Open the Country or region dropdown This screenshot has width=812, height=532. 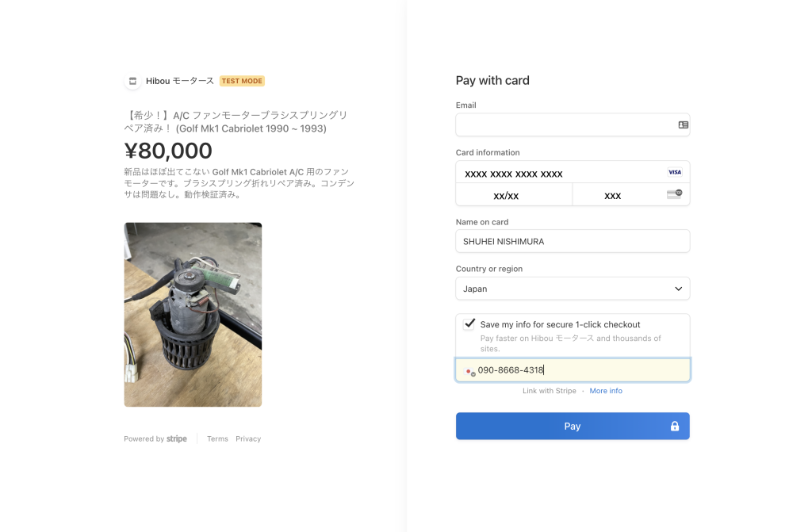tap(571, 289)
